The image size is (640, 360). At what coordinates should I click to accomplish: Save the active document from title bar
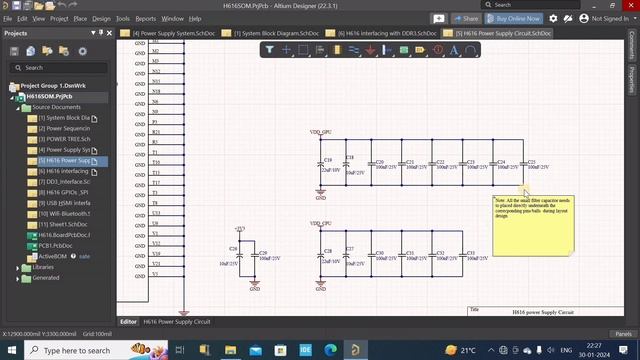point(16,5)
